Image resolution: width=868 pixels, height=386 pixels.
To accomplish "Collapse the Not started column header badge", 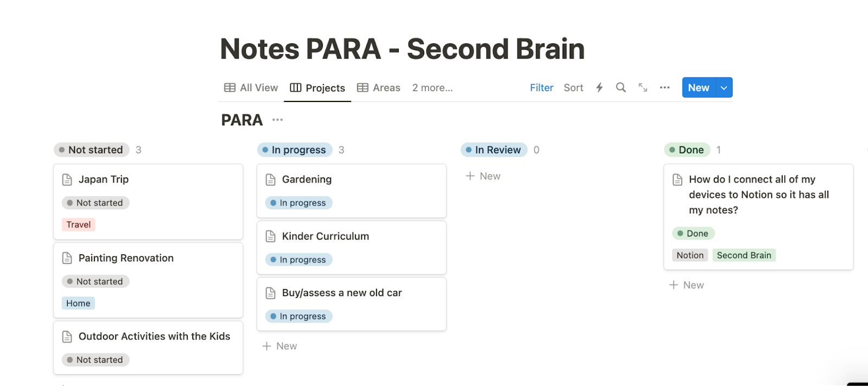I will click(x=91, y=150).
